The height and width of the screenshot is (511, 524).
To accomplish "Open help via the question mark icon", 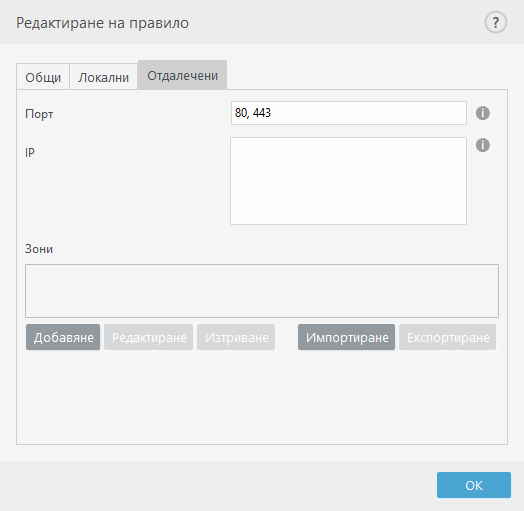I will point(496,23).
